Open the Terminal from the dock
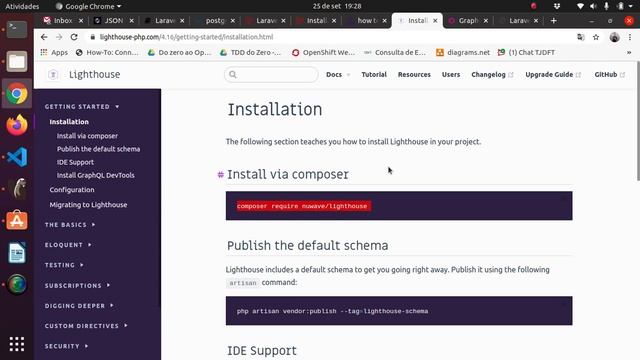 pos(17,29)
